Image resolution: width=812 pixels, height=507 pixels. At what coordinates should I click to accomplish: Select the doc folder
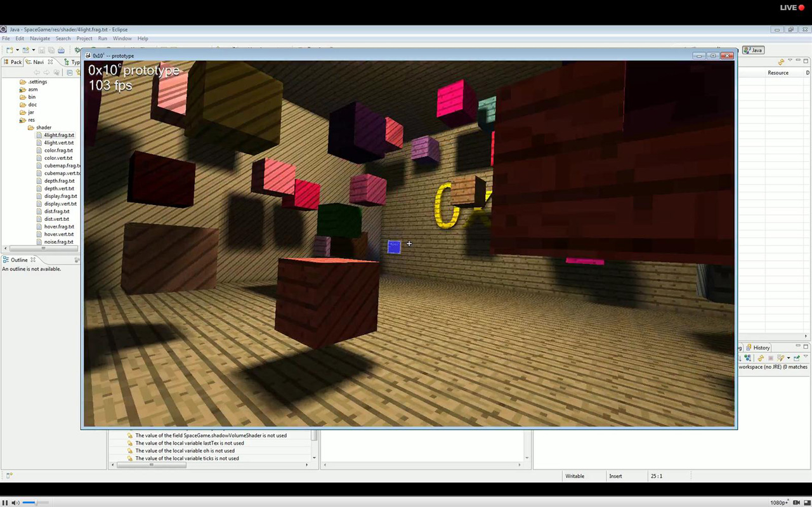pos(29,105)
